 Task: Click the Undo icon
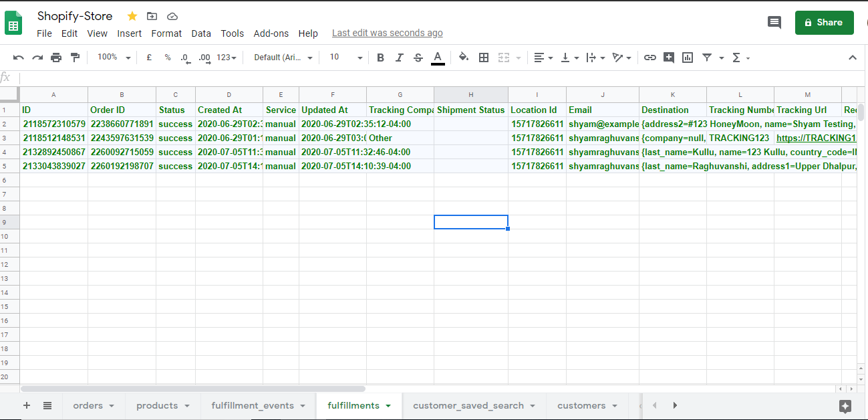coord(19,58)
